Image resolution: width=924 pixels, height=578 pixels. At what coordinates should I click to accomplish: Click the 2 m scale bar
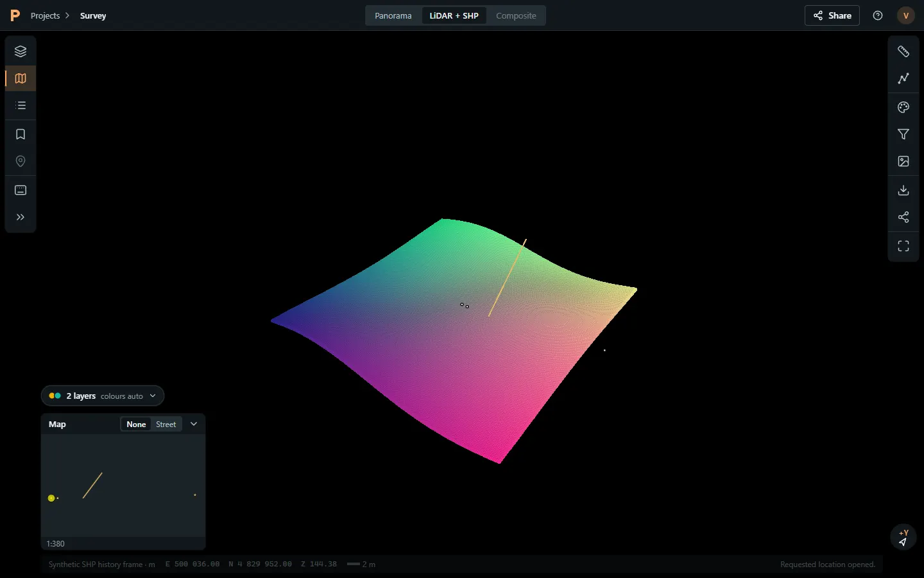[361, 565]
